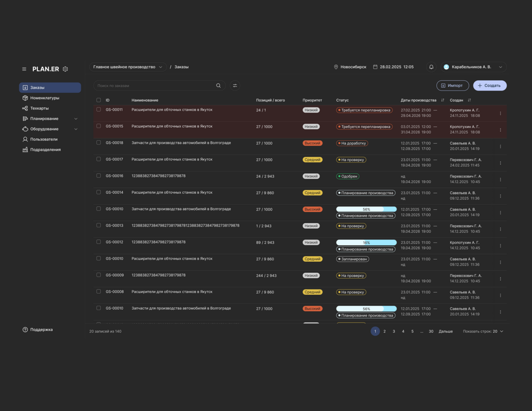532x411 pixels.
Task: Open Номенклатуры in the sidebar
Action: [x=45, y=98]
